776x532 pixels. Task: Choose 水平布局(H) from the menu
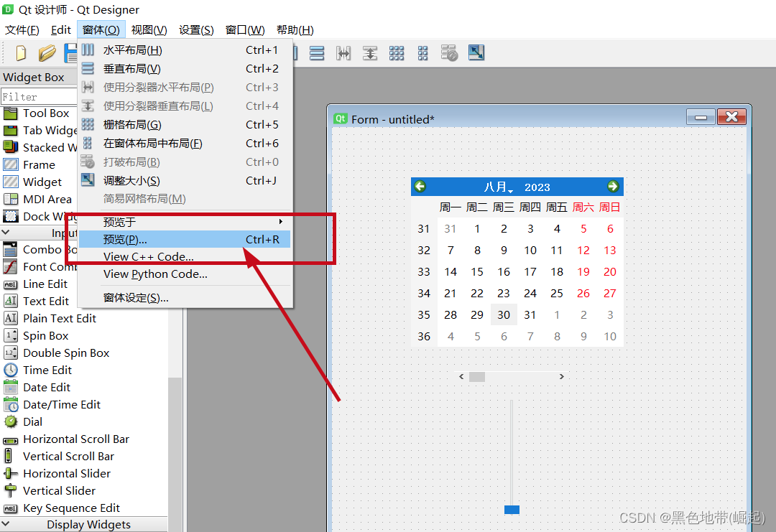click(185, 50)
